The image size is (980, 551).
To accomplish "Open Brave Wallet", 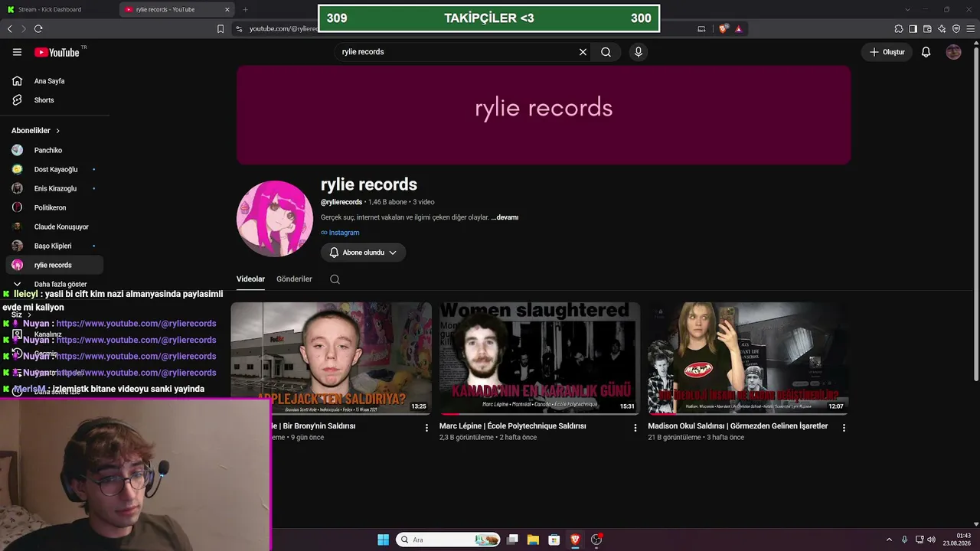I will pos(927,28).
